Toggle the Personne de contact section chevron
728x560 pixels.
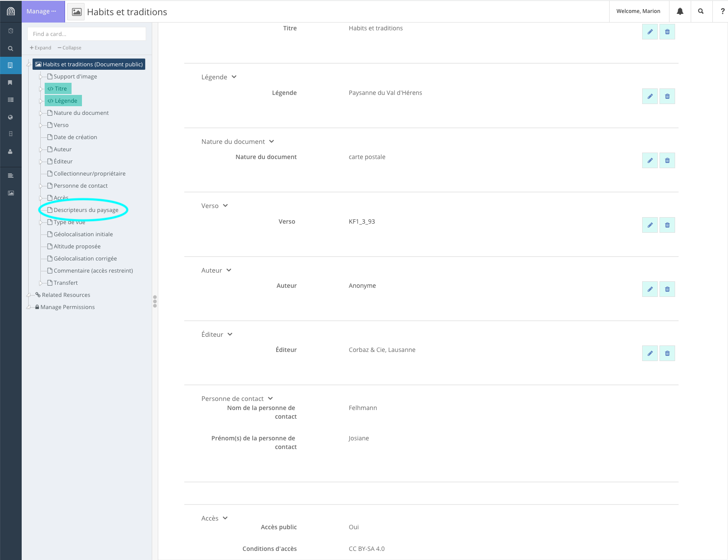(x=271, y=399)
